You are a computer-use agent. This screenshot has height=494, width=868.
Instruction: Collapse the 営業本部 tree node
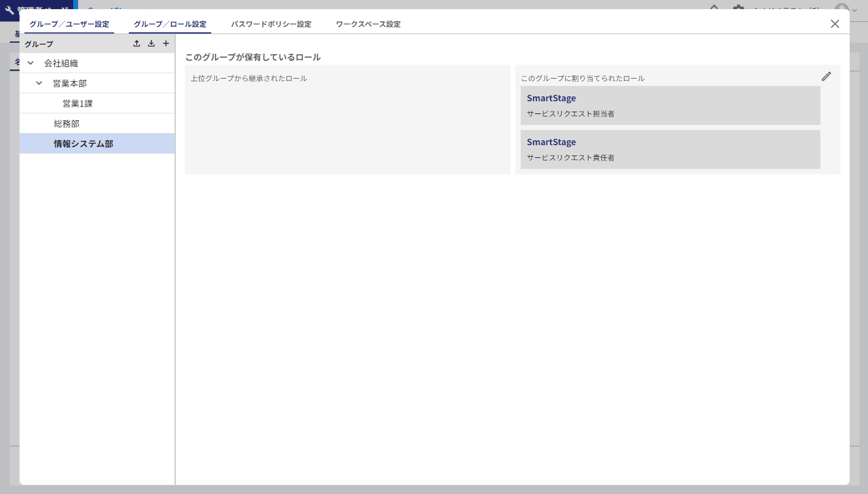(40, 83)
